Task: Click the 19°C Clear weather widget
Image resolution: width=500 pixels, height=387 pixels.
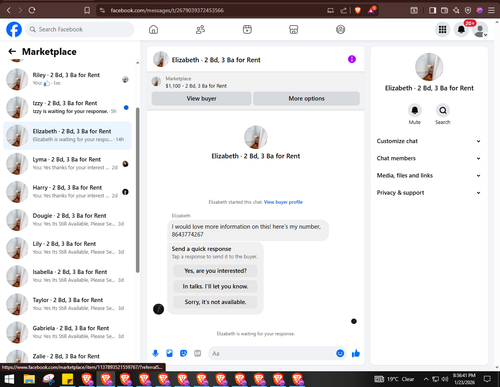Action: (394, 379)
